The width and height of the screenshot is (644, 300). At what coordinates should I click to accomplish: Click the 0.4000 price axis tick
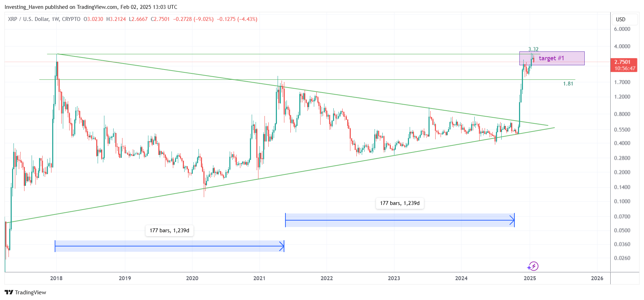click(622, 143)
